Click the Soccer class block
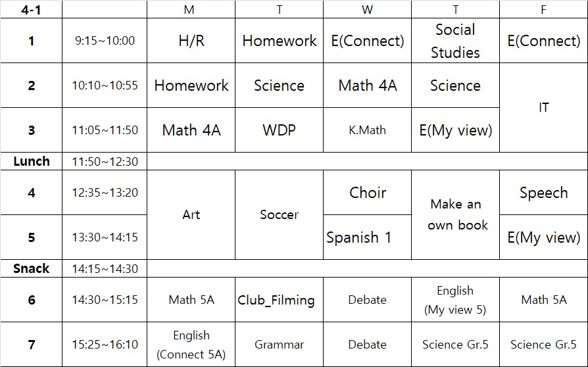588x367 pixels. click(x=279, y=215)
